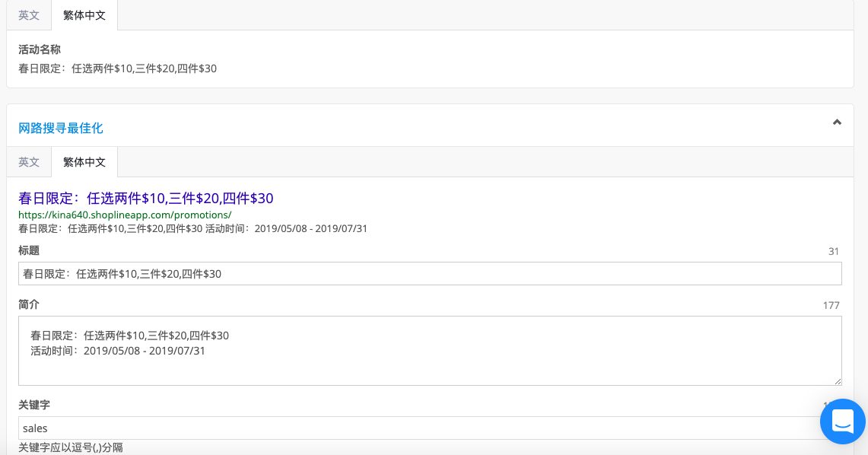Open the blue chat support bubble

pyautogui.click(x=843, y=422)
